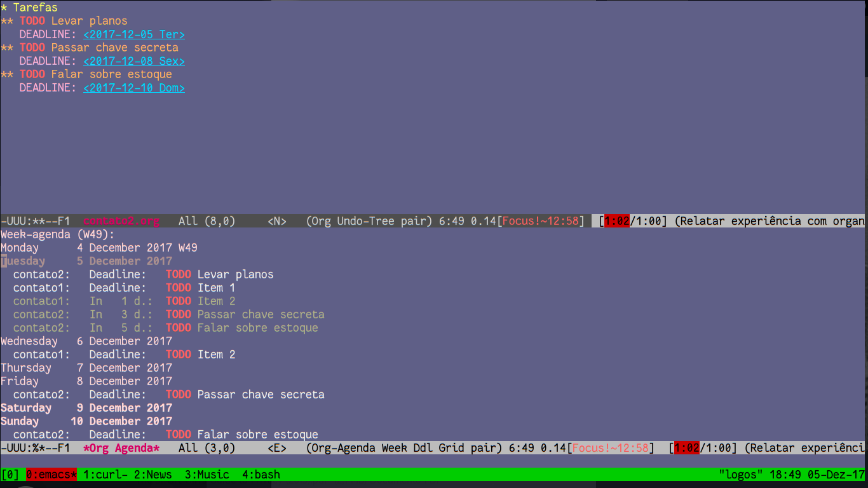Image resolution: width=868 pixels, height=488 pixels.
Task: Click TODO keyword on 'Levar planos' heading
Action: (x=32, y=21)
